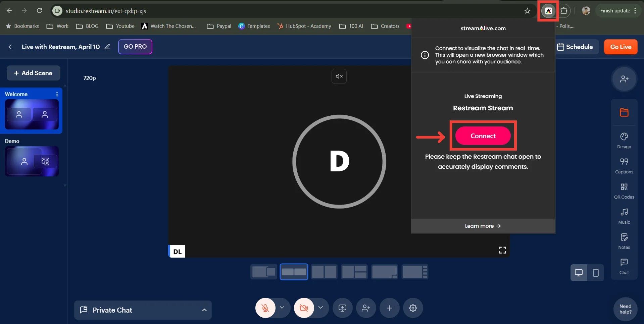Select the one large two small layout
644x324 pixels.
(x=354, y=272)
